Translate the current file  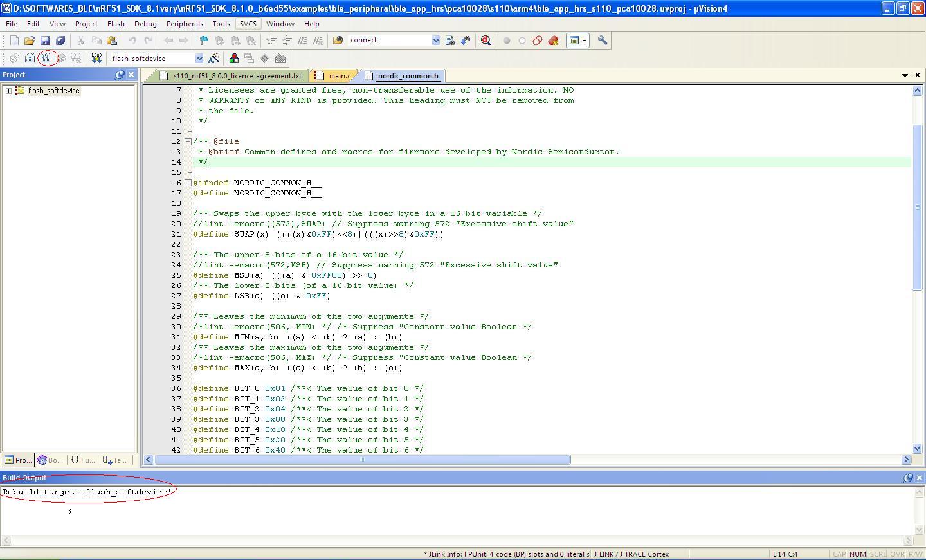[14, 59]
